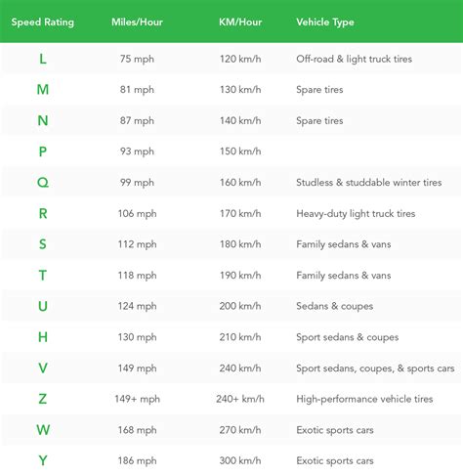Click the 150 km/h cell for P

pyautogui.click(x=240, y=151)
